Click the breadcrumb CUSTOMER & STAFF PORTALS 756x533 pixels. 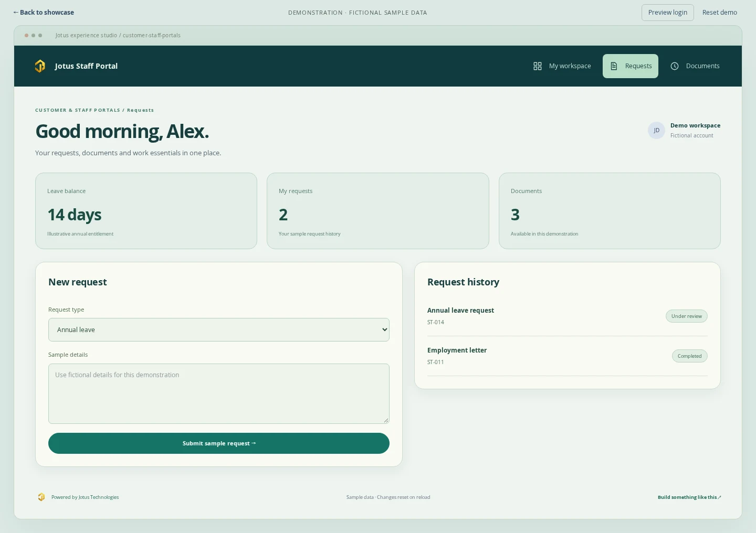point(78,110)
